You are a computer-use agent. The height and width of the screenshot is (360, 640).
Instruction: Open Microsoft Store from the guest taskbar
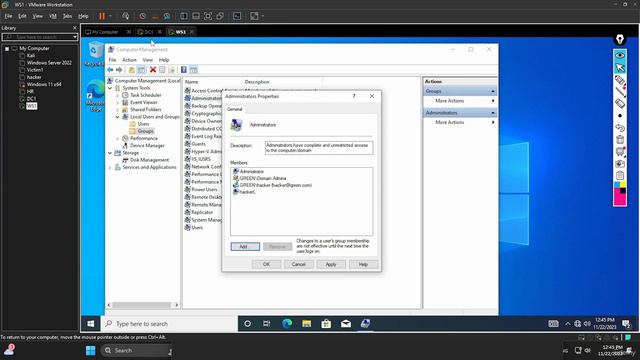pos(326,324)
